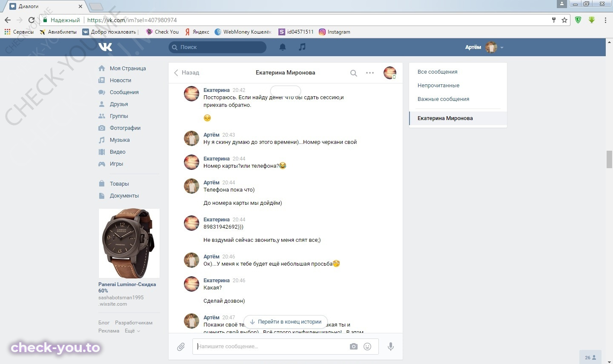Open the music note player icon
Viewport: 613px width, 364px height.
click(x=302, y=47)
